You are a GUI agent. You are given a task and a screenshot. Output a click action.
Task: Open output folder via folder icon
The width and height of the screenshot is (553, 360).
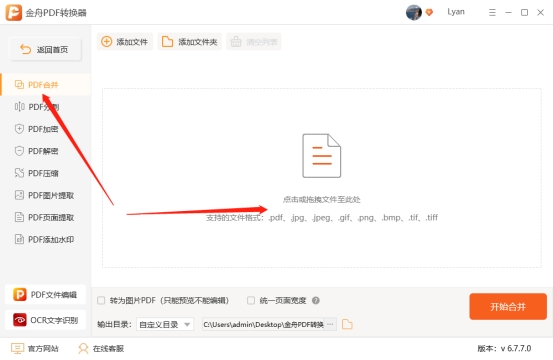click(347, 324)
